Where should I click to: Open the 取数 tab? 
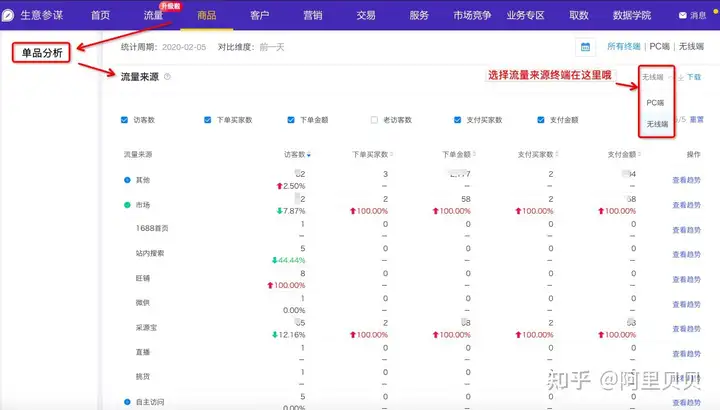click(x=579, y=16)
